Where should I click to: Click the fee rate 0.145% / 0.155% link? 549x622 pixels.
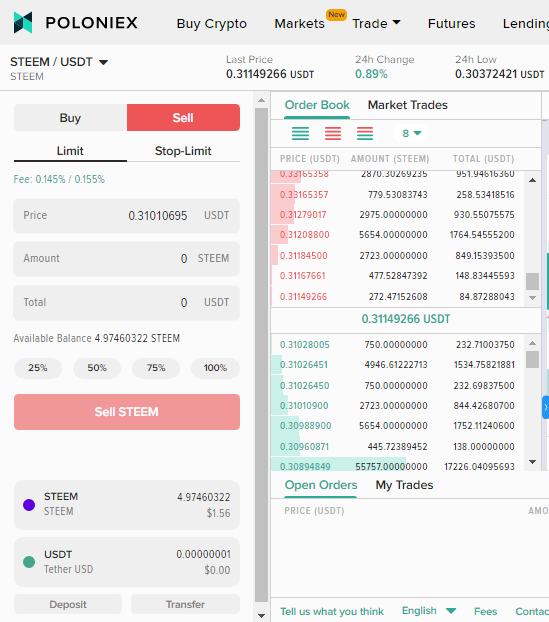click(x=59, y=179)
